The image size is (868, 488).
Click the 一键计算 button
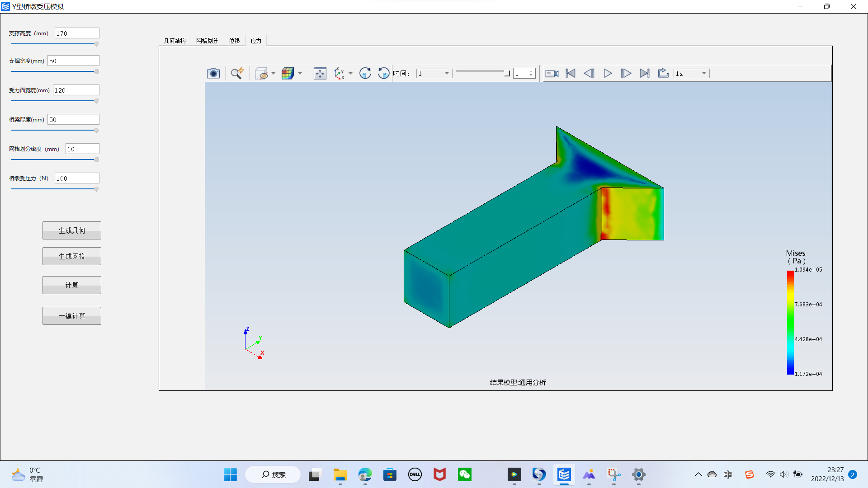pyautogui.click(x=72, y=316)
